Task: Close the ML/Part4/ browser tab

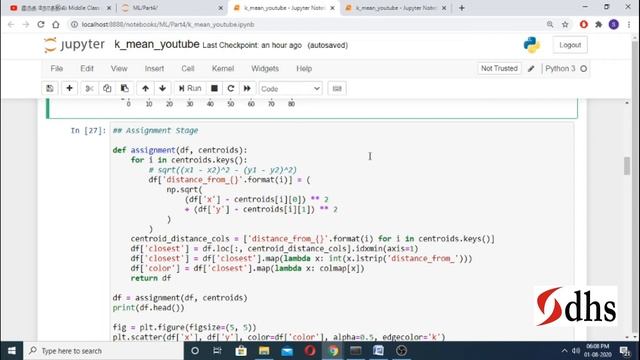Action: 220,8
